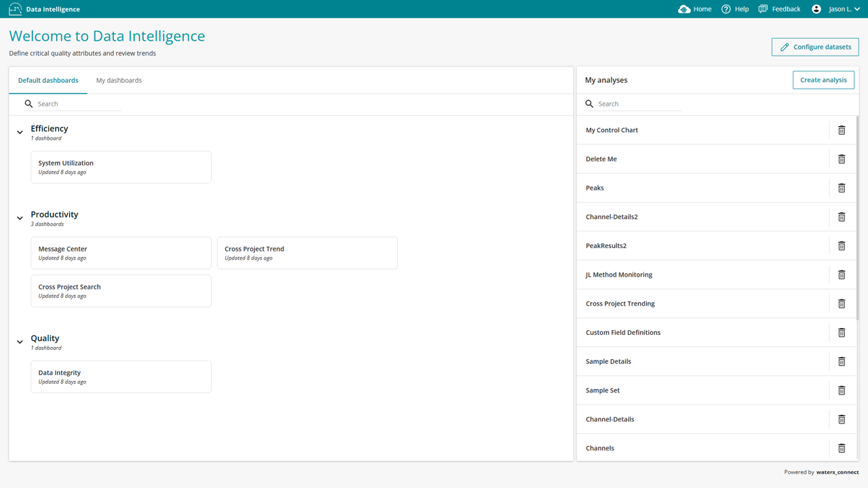
Task: Open the Data Integrity dashboard
Action: click(x=121, y=377)
